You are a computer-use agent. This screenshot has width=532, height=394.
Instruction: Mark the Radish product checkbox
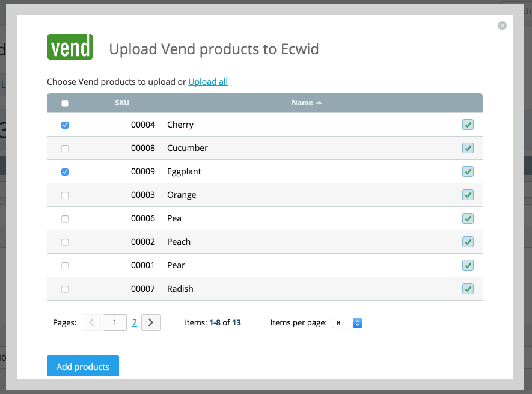tap(65, 289)
